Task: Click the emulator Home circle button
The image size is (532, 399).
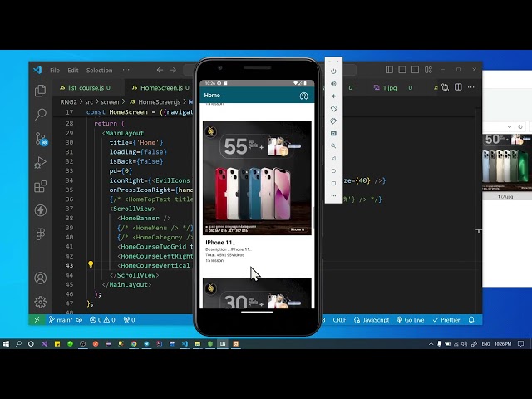Action: point(333,170)
